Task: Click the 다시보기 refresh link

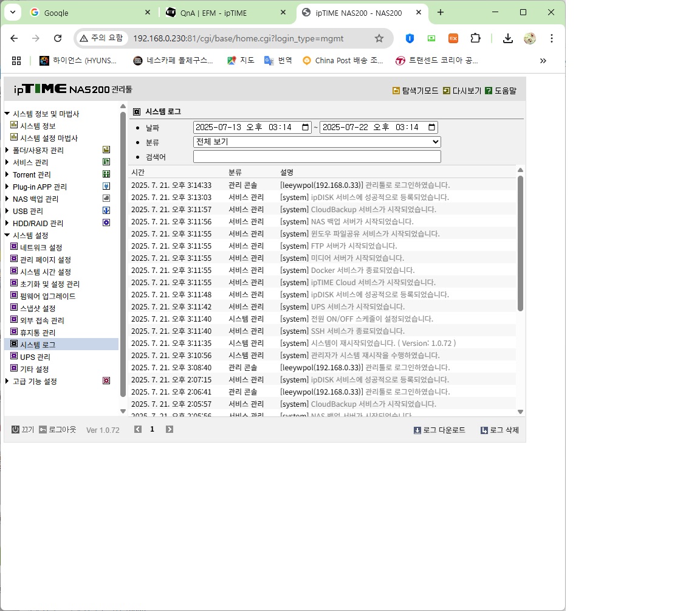Action: [462, 91]
